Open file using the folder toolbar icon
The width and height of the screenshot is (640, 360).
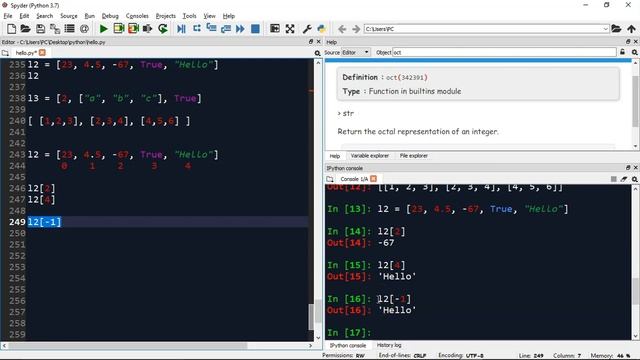pos(25,29)
